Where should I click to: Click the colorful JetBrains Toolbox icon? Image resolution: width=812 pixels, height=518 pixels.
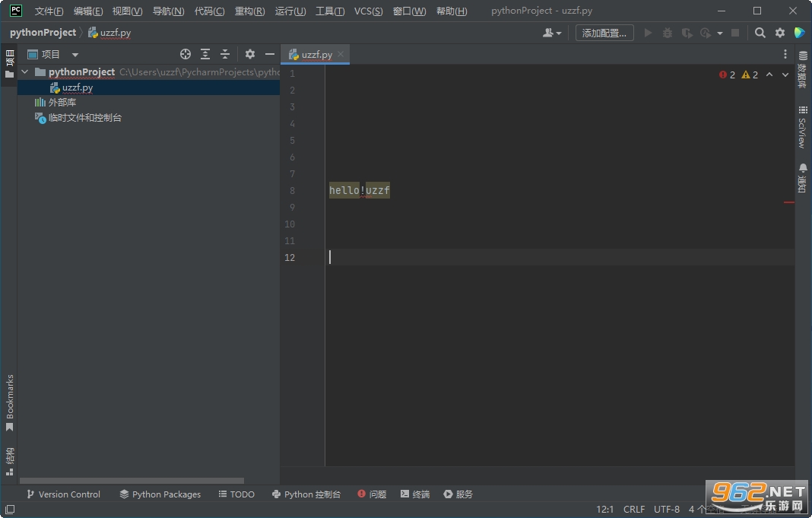click(800, 33)
